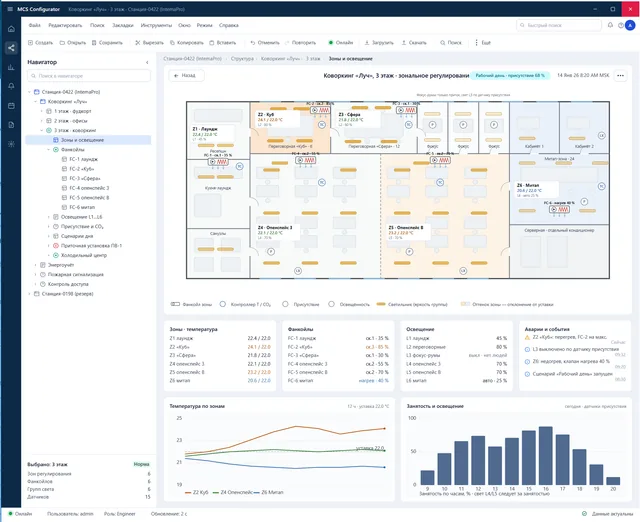Expand the 1 этаж - фудкорт node
Screen dimensions: 640x522
pyautogui.click(x=42, y=111)
